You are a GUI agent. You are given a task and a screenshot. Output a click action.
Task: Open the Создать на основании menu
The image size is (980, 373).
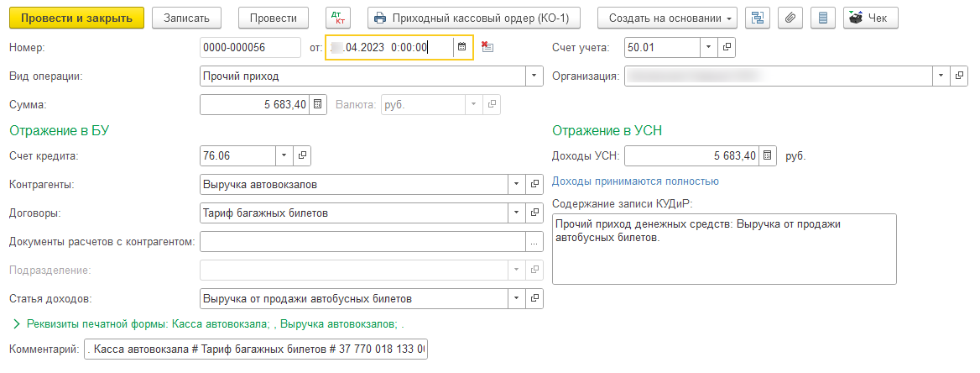667,18
